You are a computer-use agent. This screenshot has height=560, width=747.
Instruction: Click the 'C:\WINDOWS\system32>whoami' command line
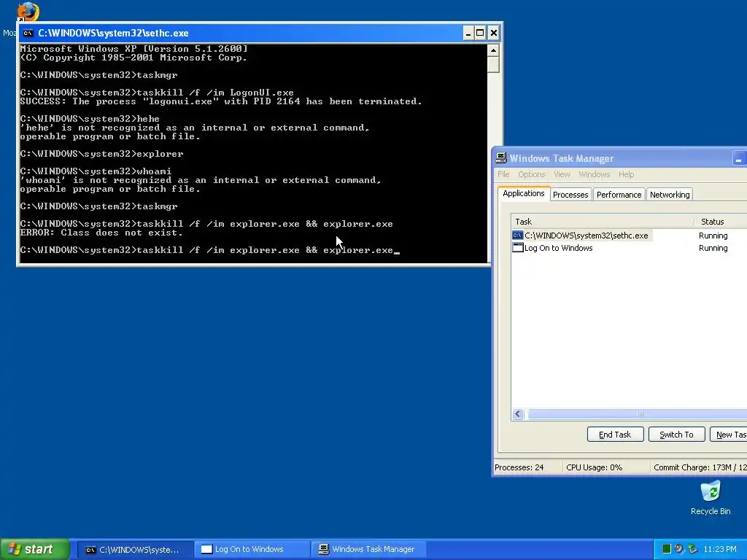(x=96, y=171)
